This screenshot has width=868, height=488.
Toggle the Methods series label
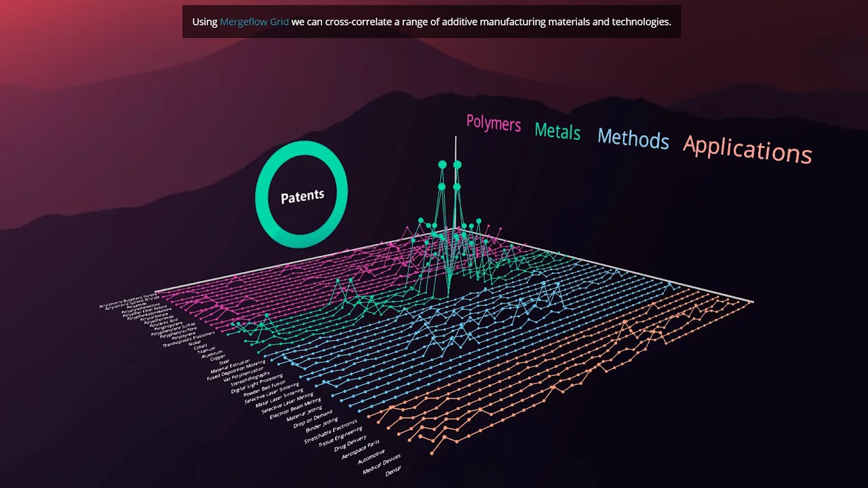point(633,140)
